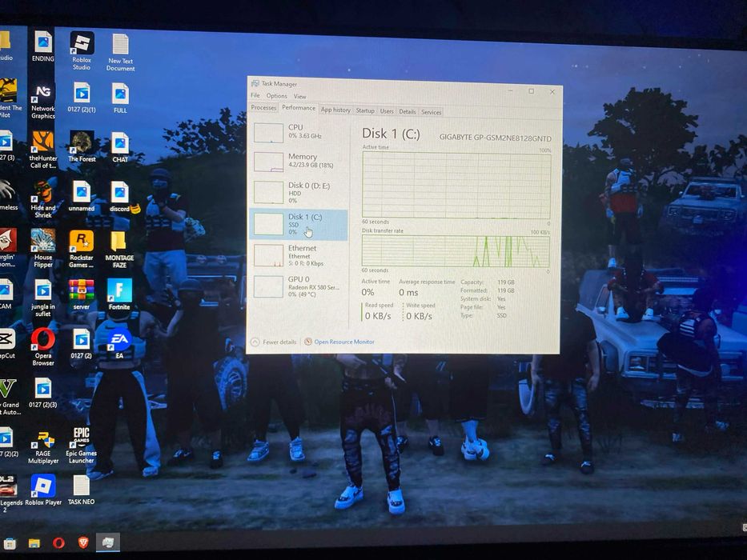Open the 0127 (2)(1) video file

[x=82, y=97]
